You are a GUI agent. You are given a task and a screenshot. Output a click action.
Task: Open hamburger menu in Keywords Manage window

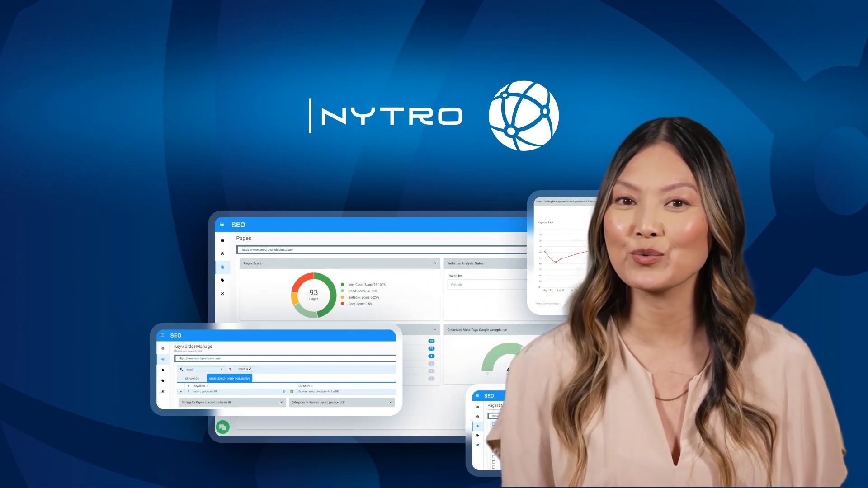coord(162,335)
